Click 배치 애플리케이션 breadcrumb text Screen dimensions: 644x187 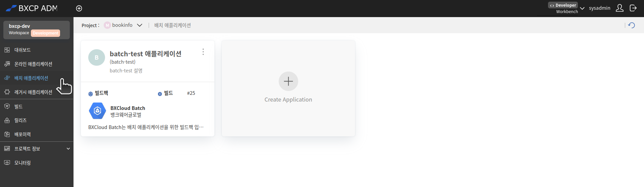coord(172,25)
